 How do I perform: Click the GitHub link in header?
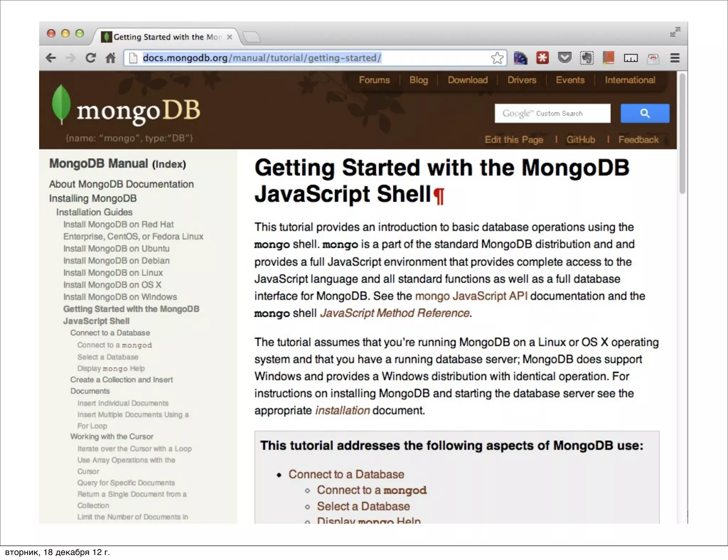click(x=580, y=140)
